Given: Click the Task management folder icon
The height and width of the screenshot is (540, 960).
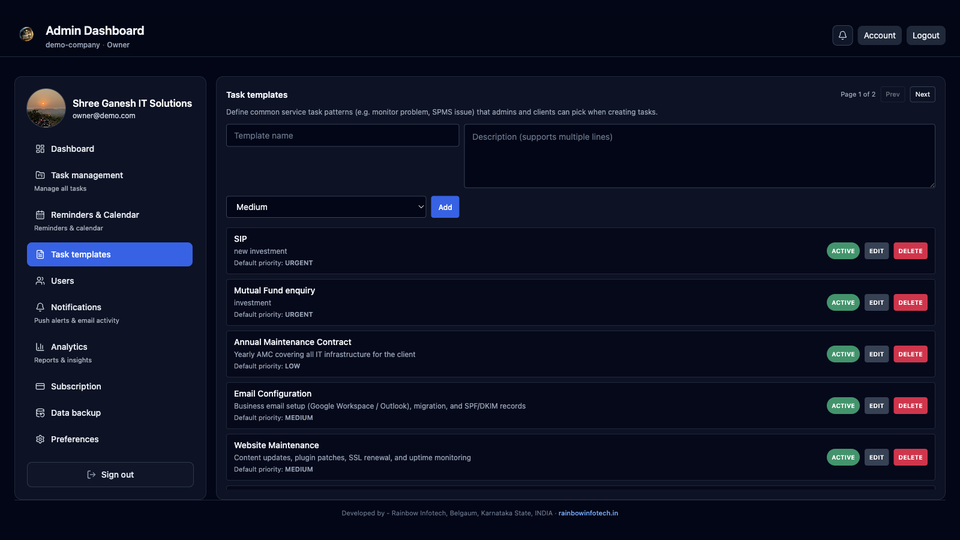Looking at the screenshot, I should click(40, 175).
